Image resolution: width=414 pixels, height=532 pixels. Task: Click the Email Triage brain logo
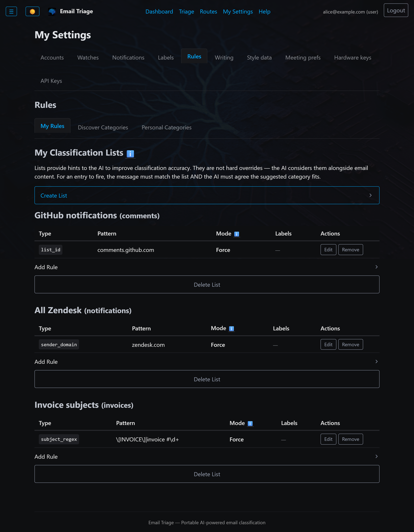point(52,12)
